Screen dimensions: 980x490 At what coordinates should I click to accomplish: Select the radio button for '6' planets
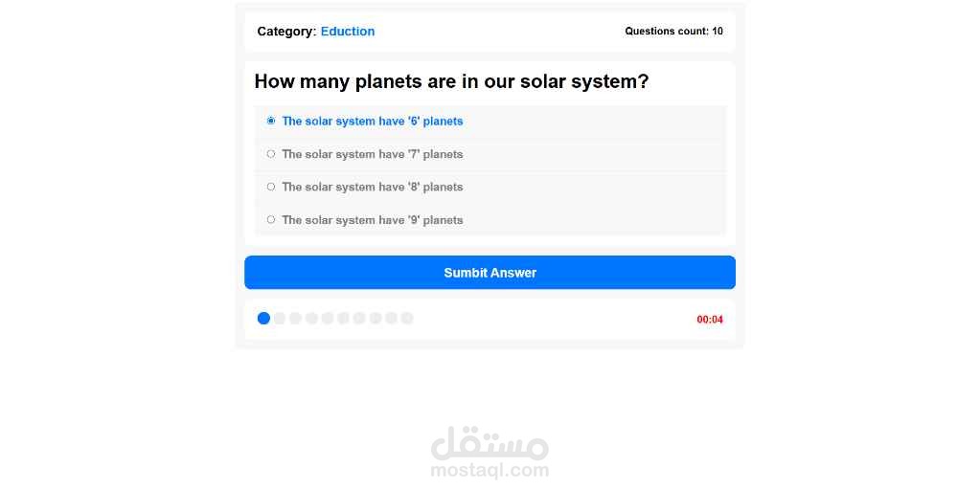(270, 121)
